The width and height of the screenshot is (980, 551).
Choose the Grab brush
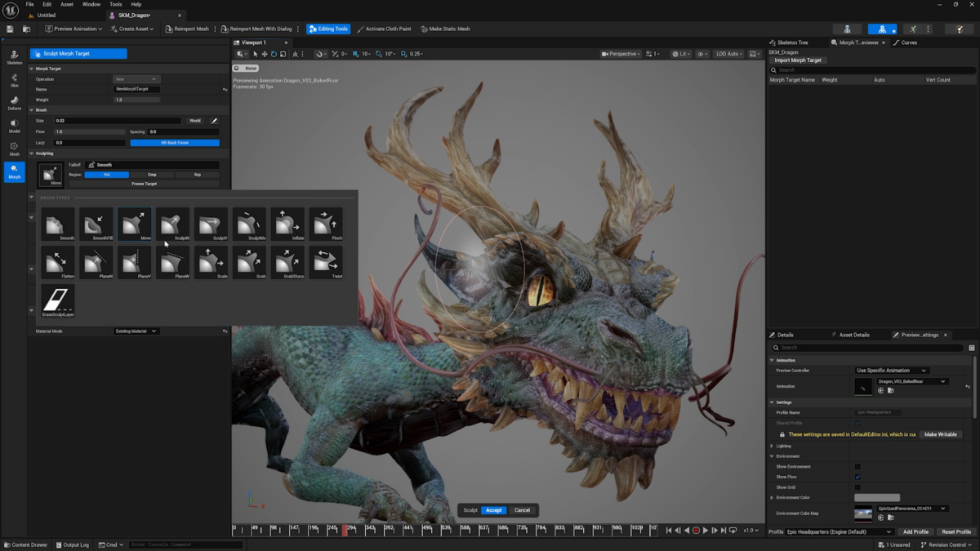tap(249, 262)
